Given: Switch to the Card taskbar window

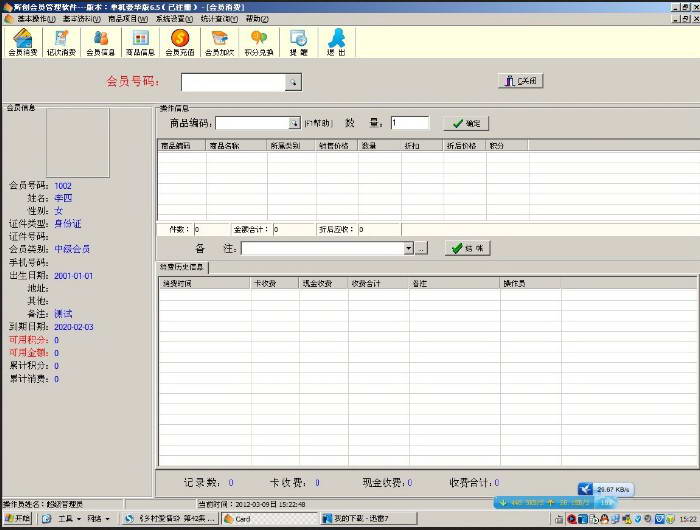Looking at the screenshot, I should [270, 519].
